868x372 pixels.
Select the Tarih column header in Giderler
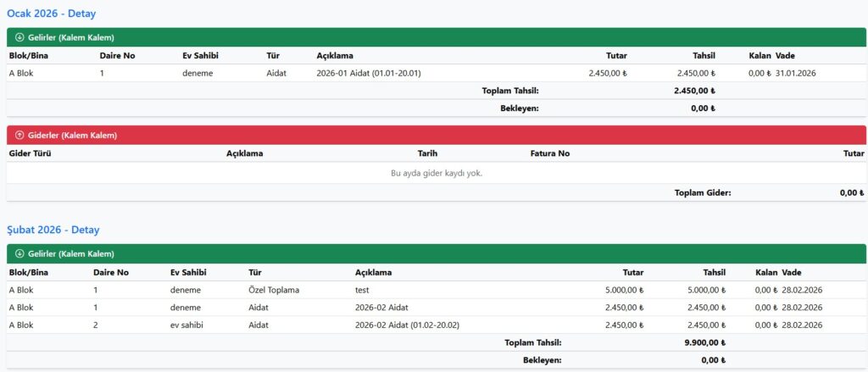tap(427, 153)
